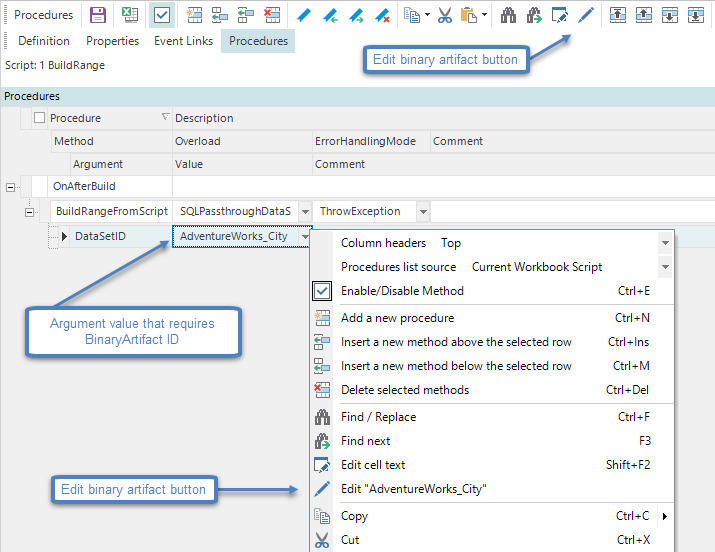Move selection up one toolbar icon
The image size is (715, 552).
coord(644,15)
